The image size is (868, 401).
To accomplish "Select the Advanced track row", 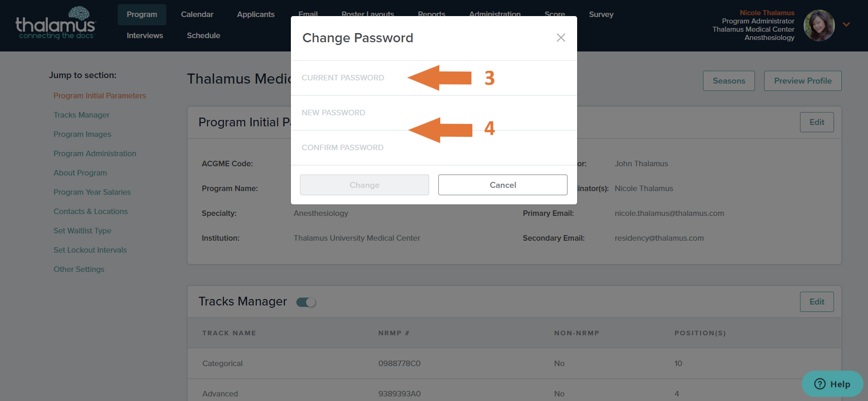I will point(514,390).
